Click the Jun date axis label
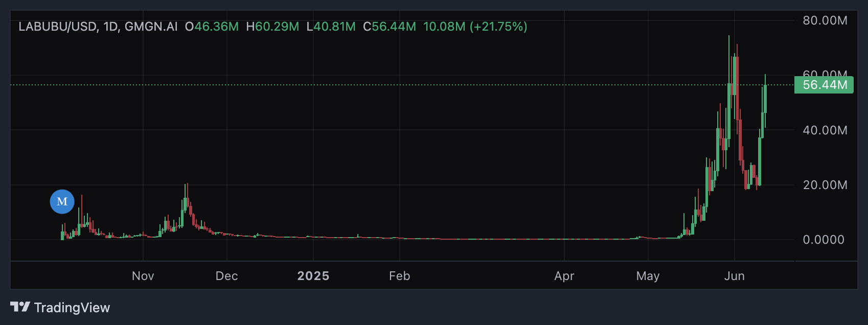The height and width of the screenshot is (325, 868). click(735, 276)
